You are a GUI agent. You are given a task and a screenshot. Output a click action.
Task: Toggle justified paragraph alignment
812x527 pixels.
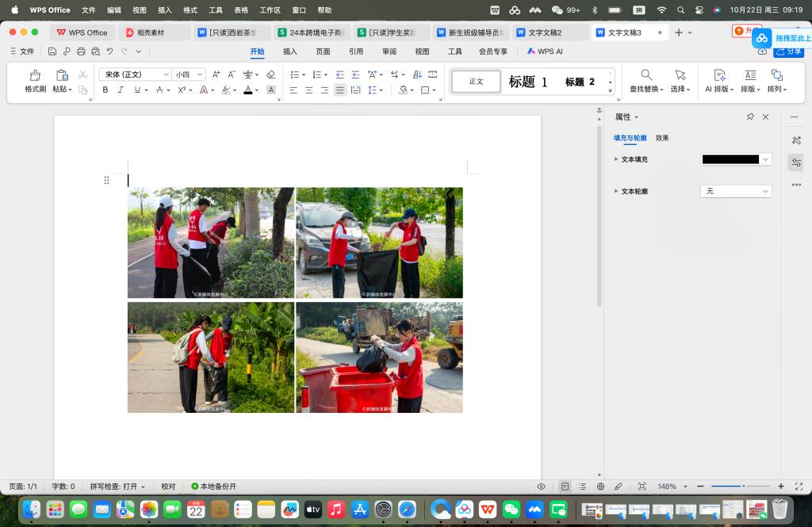(339, 90)
